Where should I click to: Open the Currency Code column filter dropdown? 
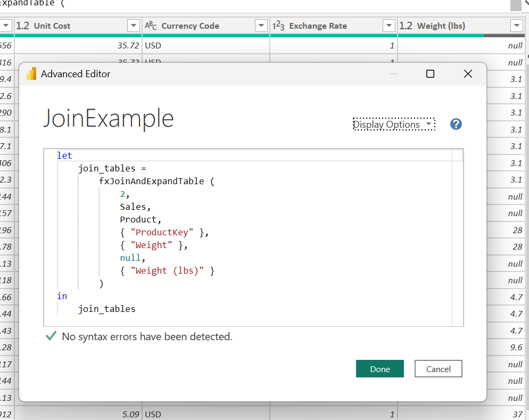pos(261,26)
